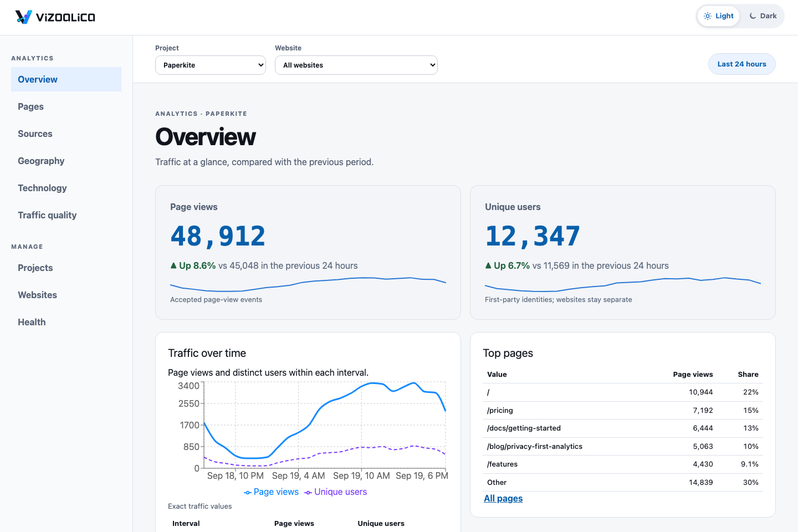Screen dimensions: 798x532
Task: Click the /pricing row in Top pages
Action: tap(623, 410)
